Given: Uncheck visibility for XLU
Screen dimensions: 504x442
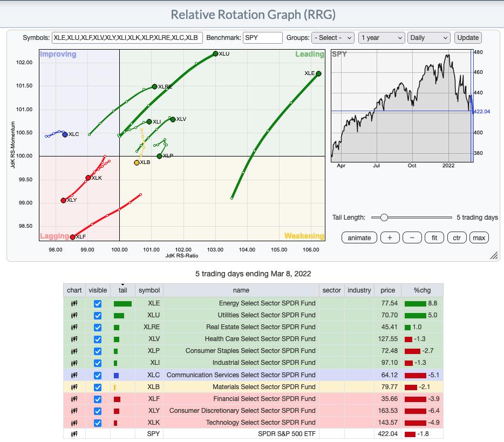Looking at the screenshot, I should (x=98, y=315).
